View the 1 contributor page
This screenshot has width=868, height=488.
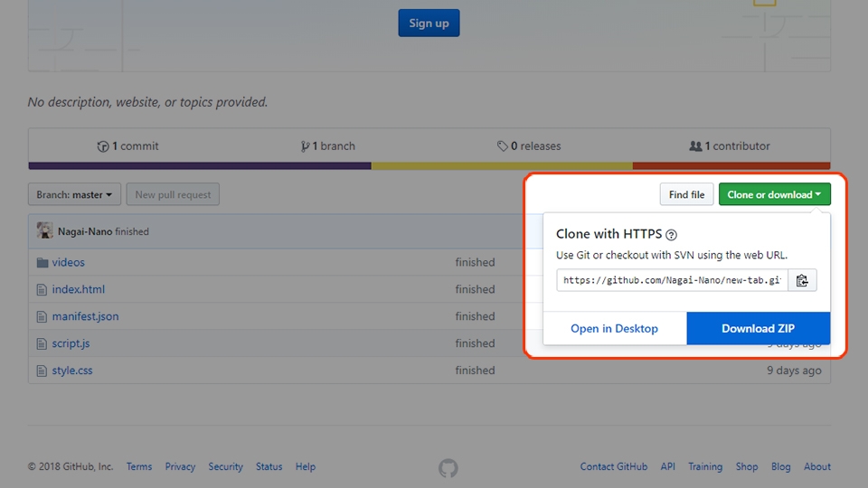click(x=729, y=146)
